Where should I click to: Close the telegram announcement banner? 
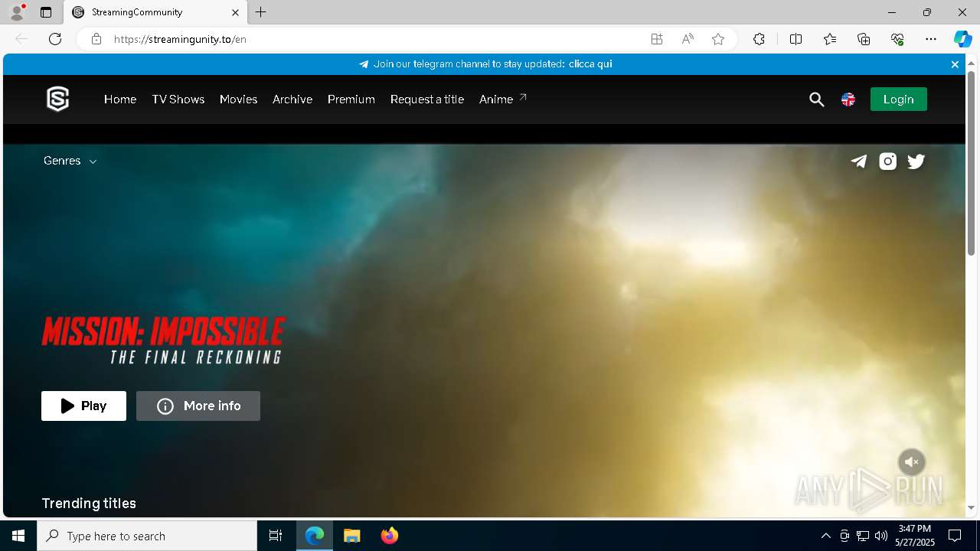pos(955,64)
